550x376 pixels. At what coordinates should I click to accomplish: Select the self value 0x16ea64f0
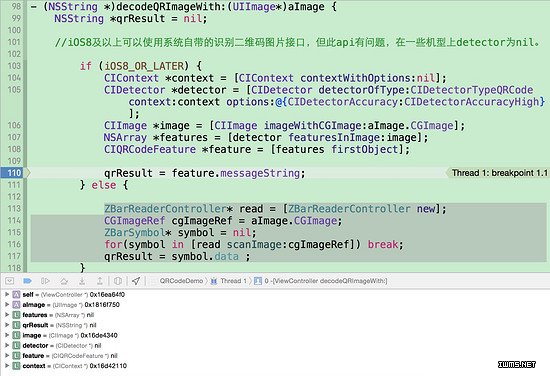(107, 294)
